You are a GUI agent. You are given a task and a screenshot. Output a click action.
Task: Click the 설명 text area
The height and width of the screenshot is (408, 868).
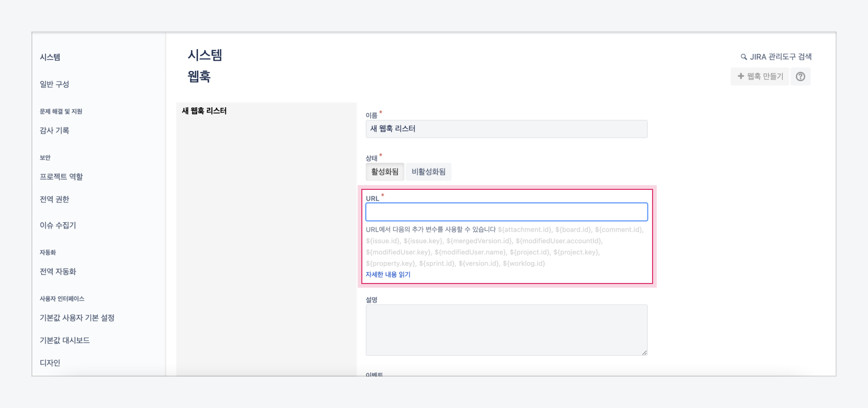[x=506, y=330]
